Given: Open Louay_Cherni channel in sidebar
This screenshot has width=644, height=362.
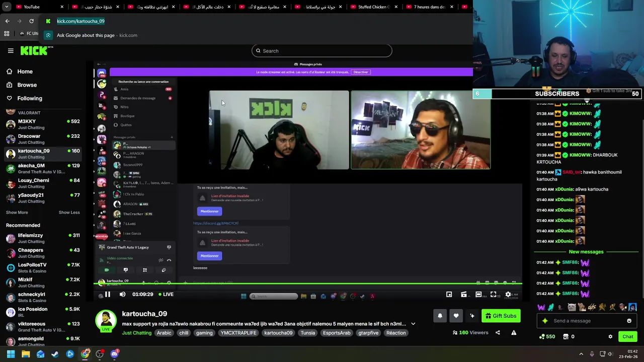Looking at the screenshot, I should tap(43, 183).
